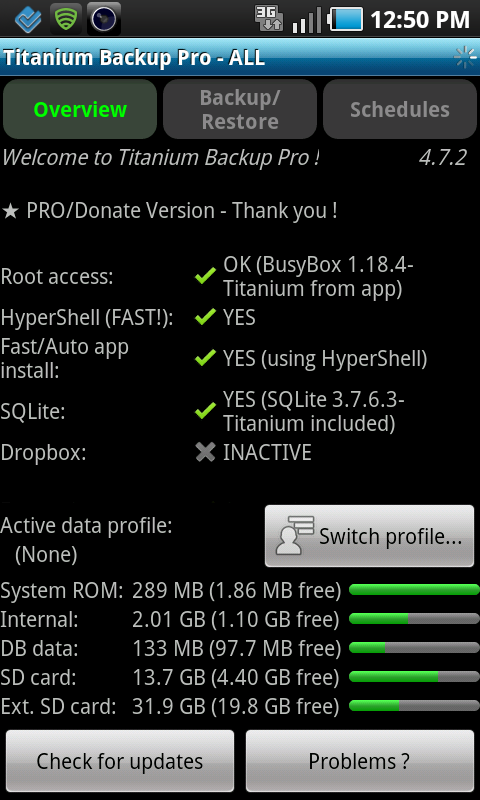The width and height of the screenshot is (480, 800).
Task: Click the green checkmark beside Root access
Action: [x=205, y=277]
